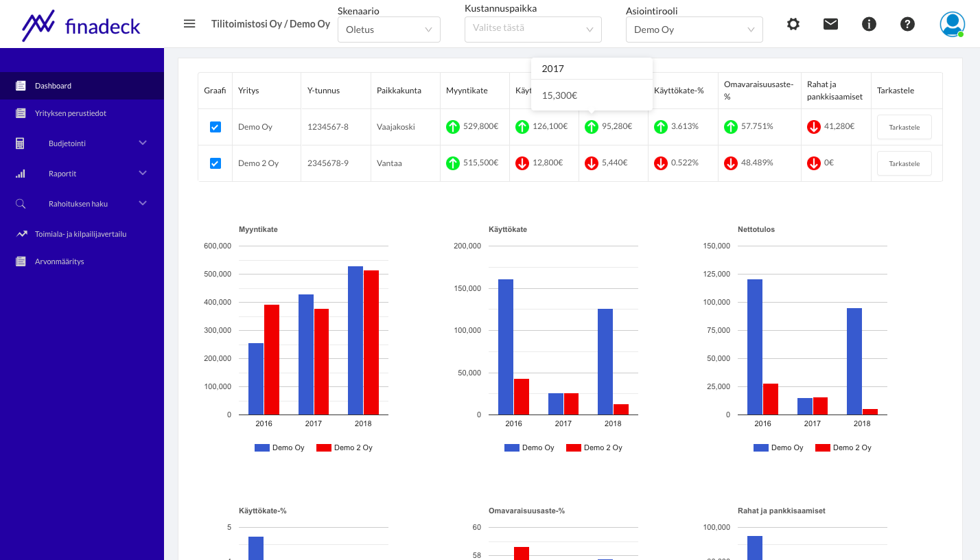This screenshot has height=560, width=980.
Task: Click the Budjetointi calculator icon
Action: pyautogui.click(x=21, y=143)
